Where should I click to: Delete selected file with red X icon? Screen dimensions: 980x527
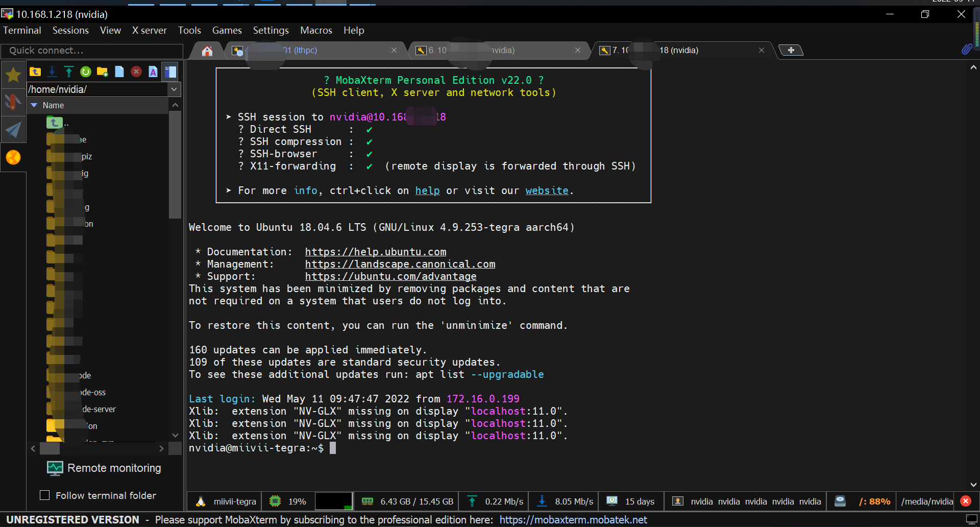coord(136,72)
